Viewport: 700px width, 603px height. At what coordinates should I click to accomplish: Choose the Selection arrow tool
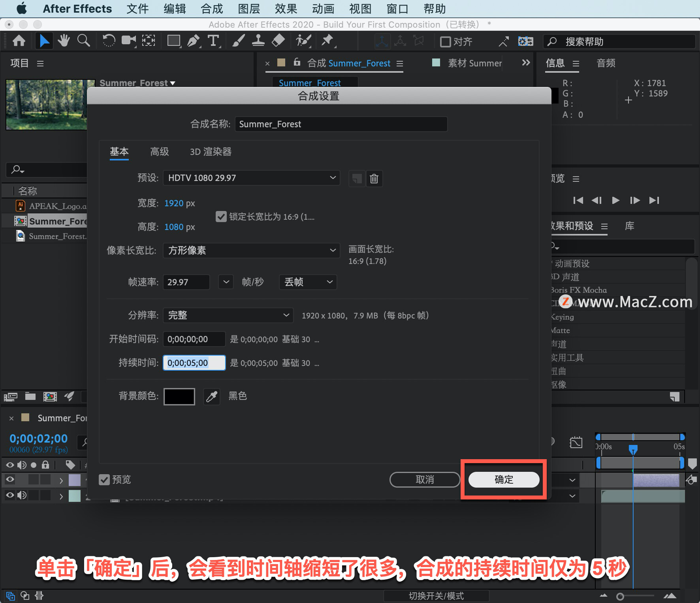44,41
